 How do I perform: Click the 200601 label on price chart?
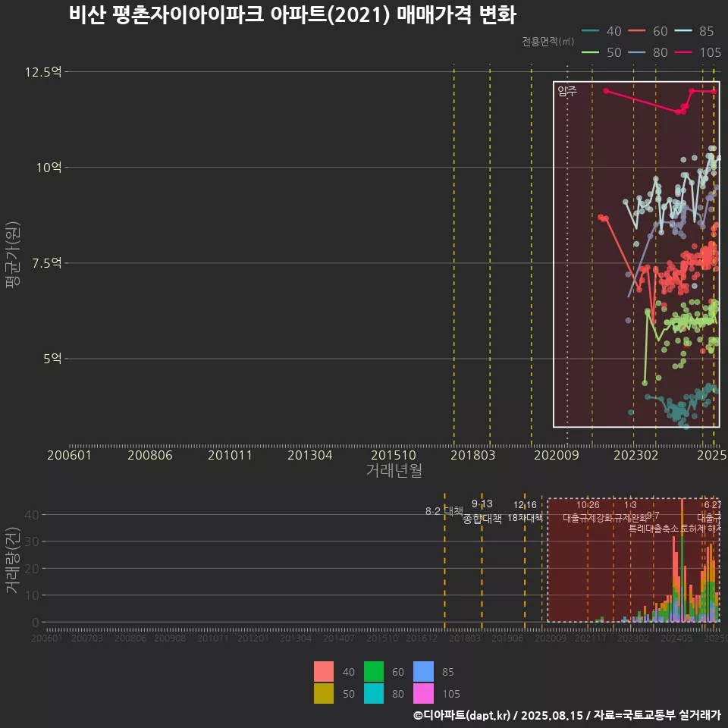click(69, 455)
